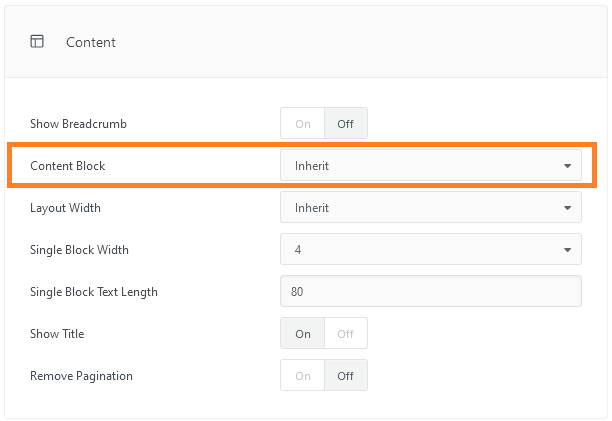Open the Content Block dropdown

pyautogui.click(x=431, y=166)
